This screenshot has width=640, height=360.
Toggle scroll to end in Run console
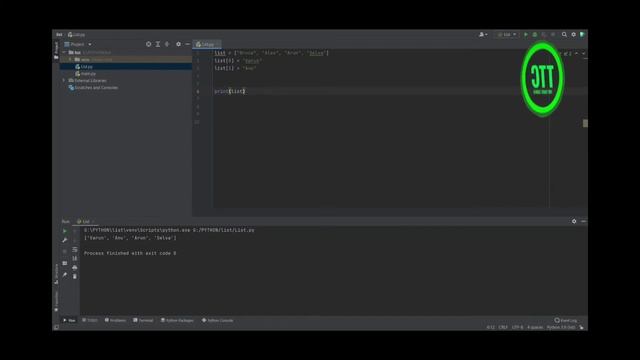point(75,258)
